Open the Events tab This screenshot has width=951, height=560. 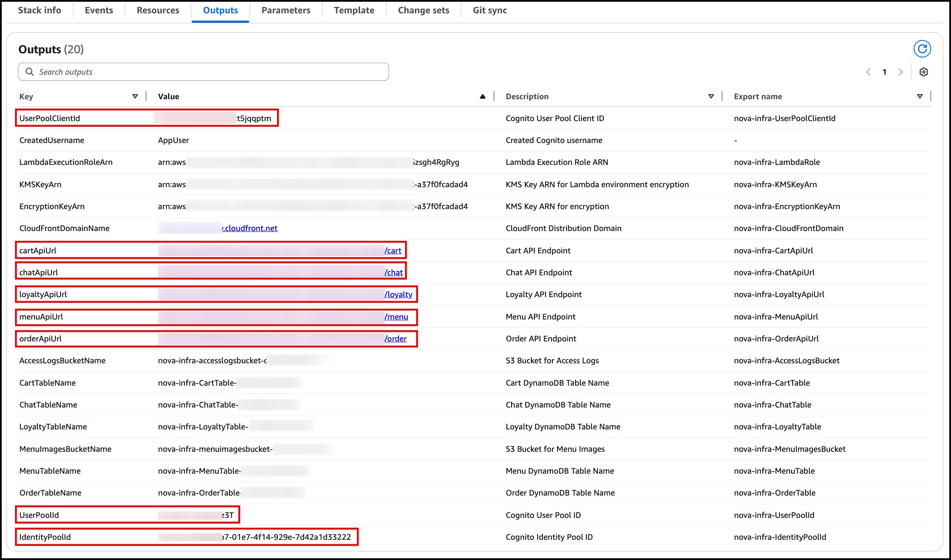pos(99,10)
